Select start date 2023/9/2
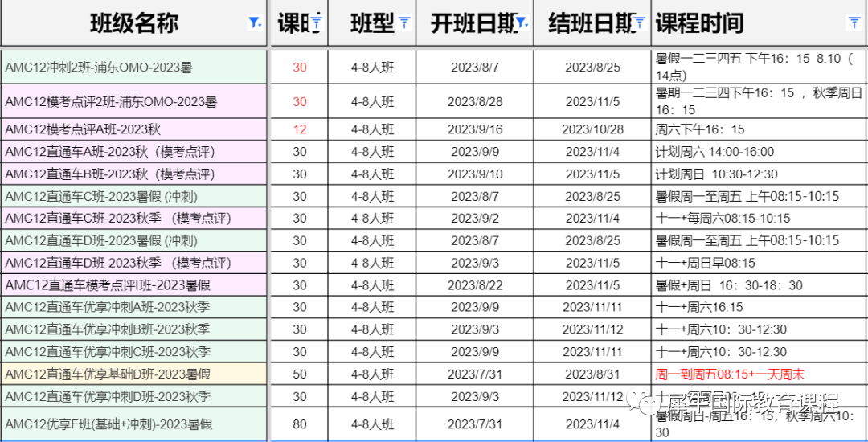Image resolution: width=868 pixels, height=442 pixels. (475, 218)
